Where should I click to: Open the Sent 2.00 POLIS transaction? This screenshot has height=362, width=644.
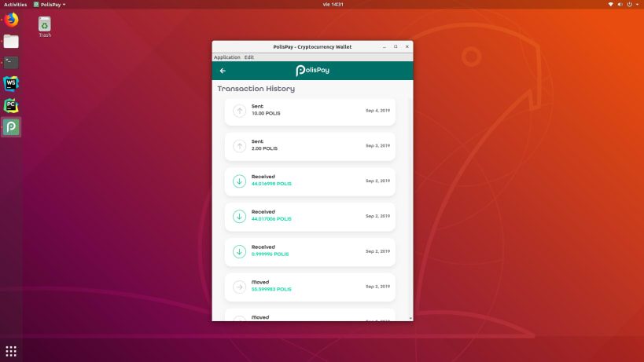[x=310, y=146]
